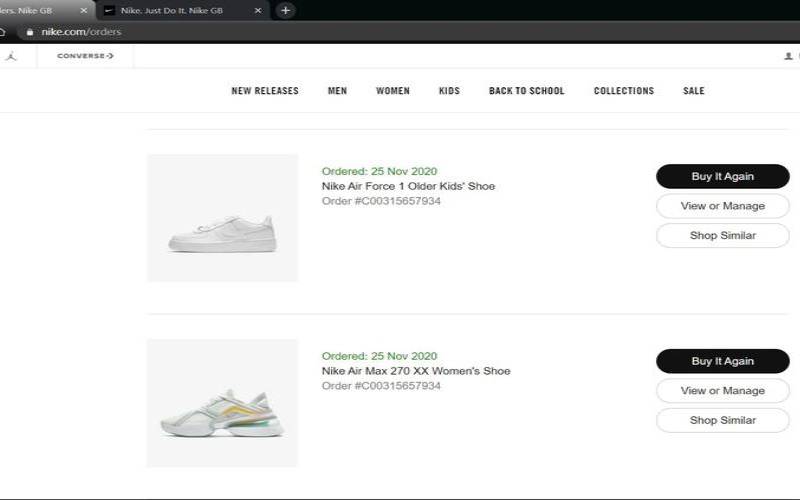Open the Kids menu
This screenshot has width=800, height=500.
click(449, 91)
